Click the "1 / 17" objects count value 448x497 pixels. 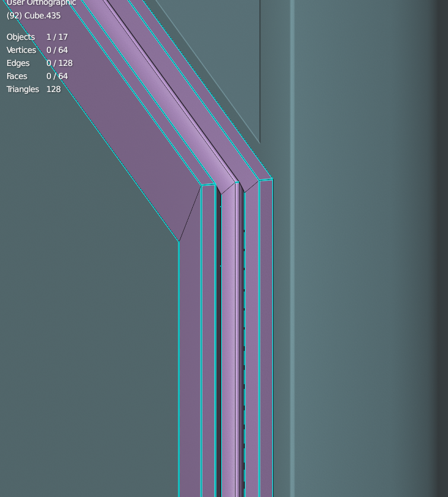tap(57, 37)
